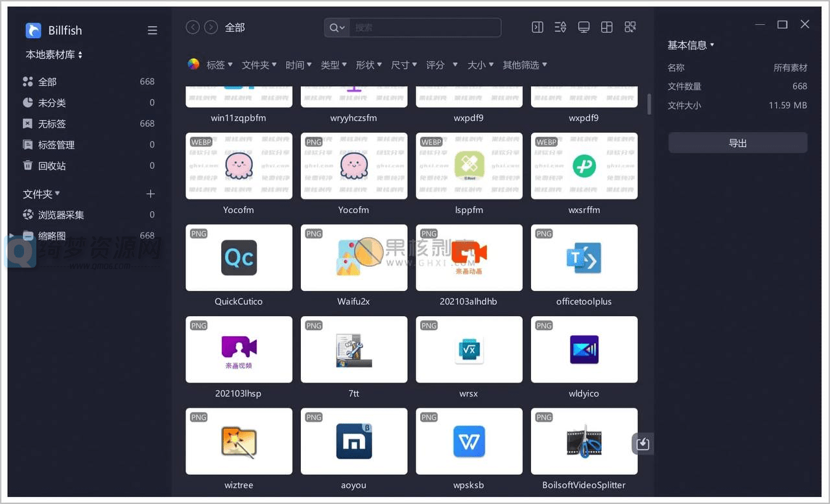Click the 导出 export button

(738, 143)
